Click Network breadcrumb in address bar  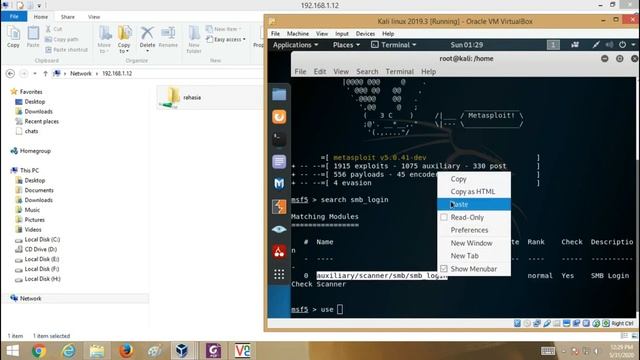click(81, 73)
